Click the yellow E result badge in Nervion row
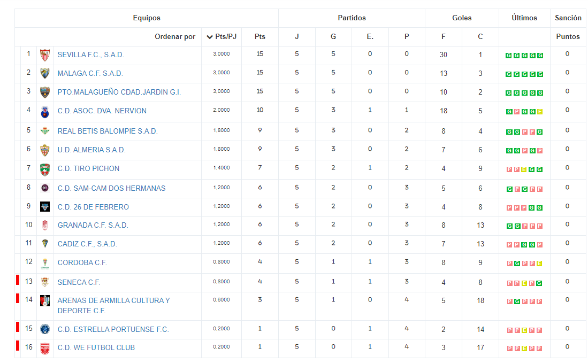588x364 pixels. click(540, 112)
